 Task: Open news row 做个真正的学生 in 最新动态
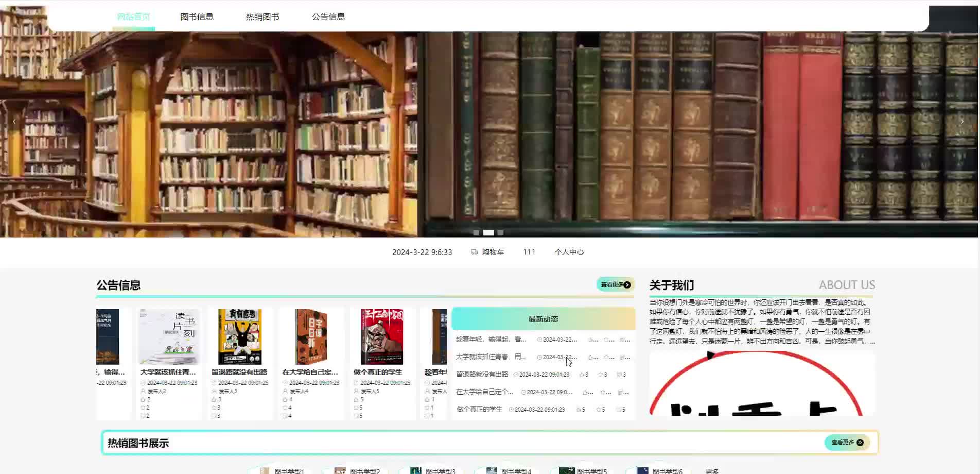(544, 410)
